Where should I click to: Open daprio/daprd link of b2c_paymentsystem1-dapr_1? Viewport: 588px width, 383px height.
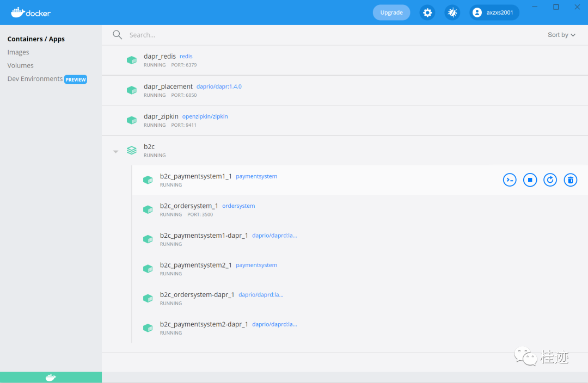(x=274, y=236)
